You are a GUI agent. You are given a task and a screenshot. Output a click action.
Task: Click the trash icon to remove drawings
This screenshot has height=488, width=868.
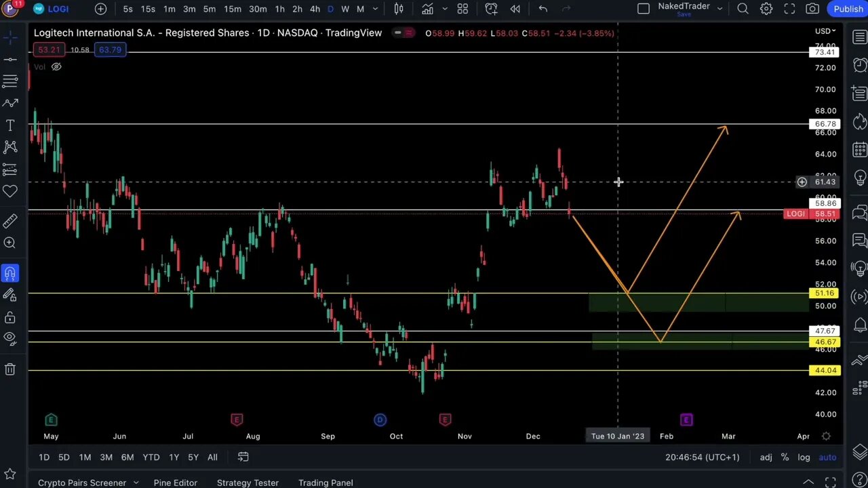10,369
